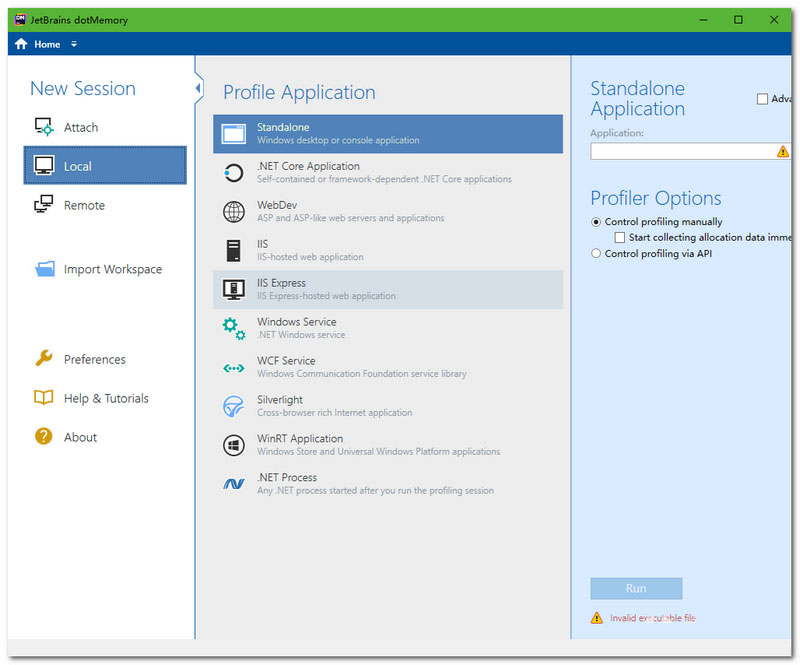Choose the IIS label
The width and height of the screenshot is (800, 665).
pos(262,244)
